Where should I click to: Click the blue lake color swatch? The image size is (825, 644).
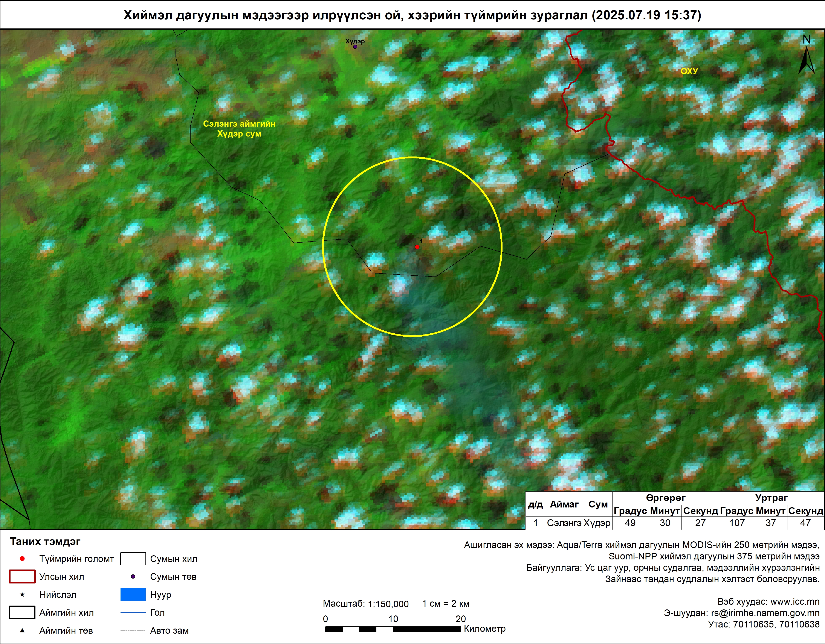[x=133, y=595]
